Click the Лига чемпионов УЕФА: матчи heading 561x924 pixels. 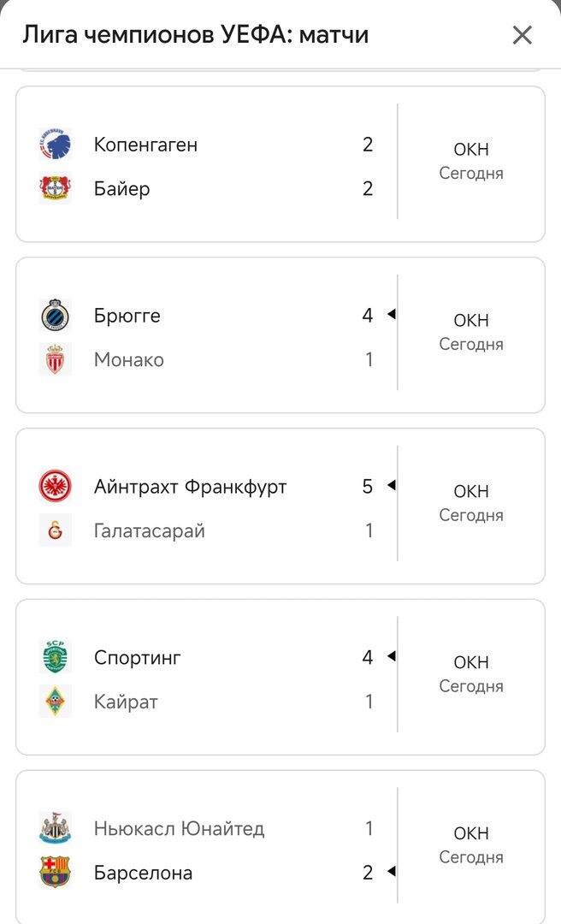click(196, 35)
